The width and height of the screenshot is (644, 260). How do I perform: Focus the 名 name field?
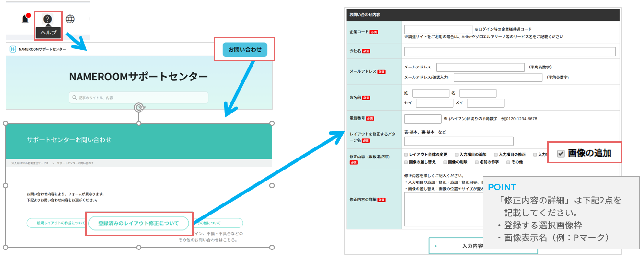478,93
